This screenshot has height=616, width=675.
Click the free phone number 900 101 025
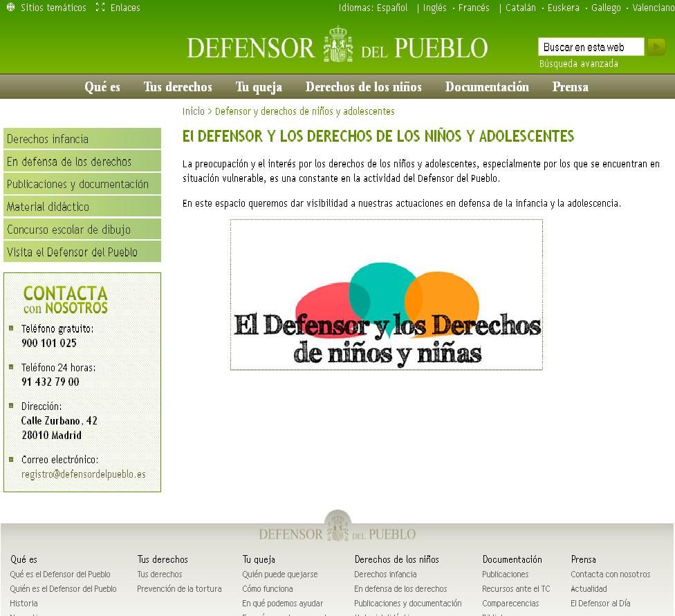tap(49, 343)
